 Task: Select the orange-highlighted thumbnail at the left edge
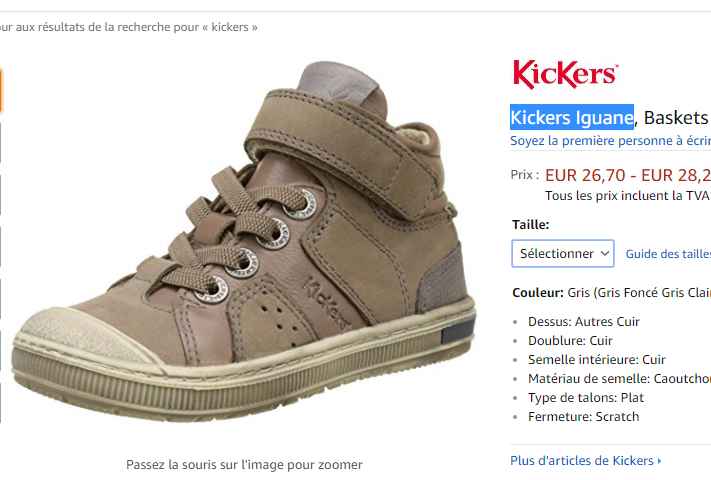(1, 90)
